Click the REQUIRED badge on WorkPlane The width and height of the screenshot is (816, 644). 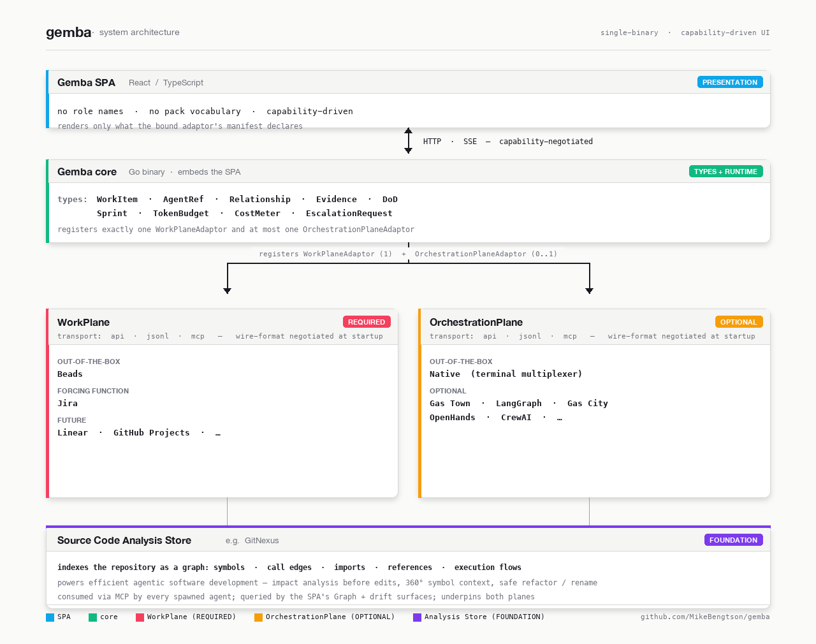click(367, 322)
